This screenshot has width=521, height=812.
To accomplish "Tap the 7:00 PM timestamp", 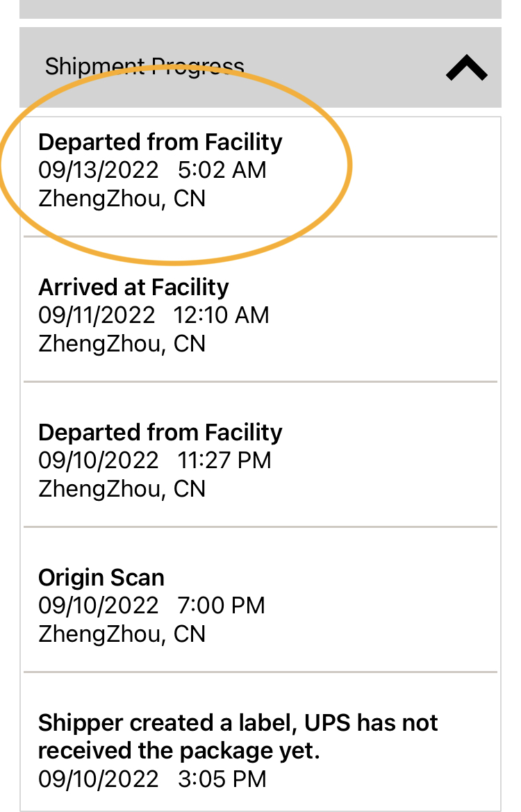I will [222, 606].
